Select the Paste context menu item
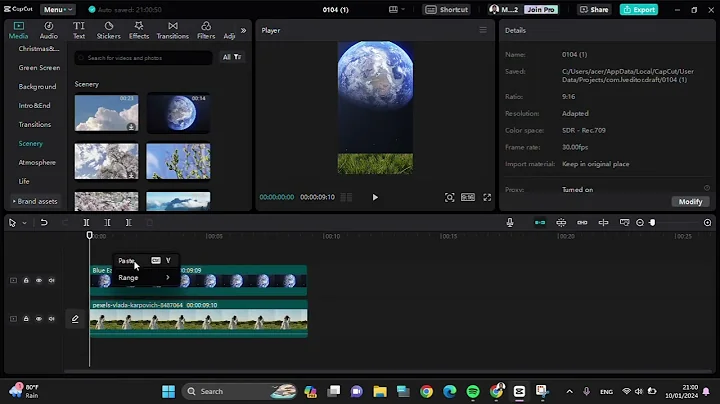Screen dimensions: 720x404 (146, 261)
